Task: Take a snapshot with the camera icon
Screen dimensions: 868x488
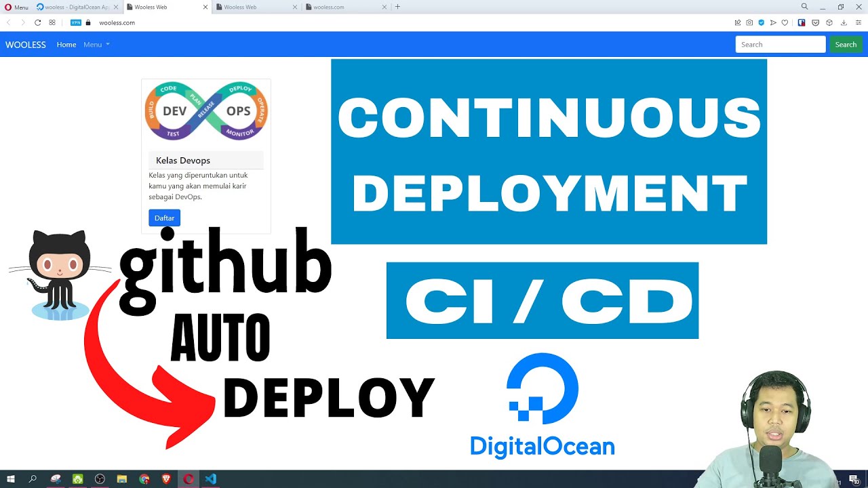Action: pos(749,22)
